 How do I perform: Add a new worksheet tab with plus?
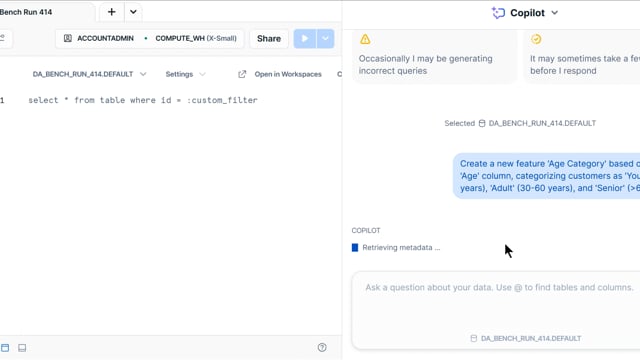[x=111, y=12]
